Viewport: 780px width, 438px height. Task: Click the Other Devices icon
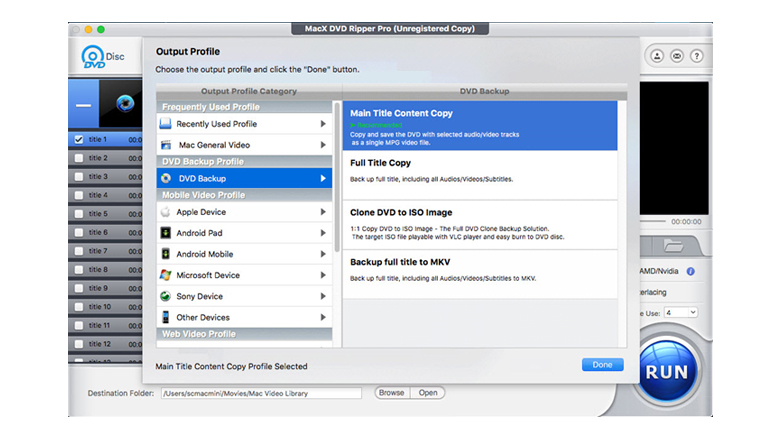coord(166,317)
